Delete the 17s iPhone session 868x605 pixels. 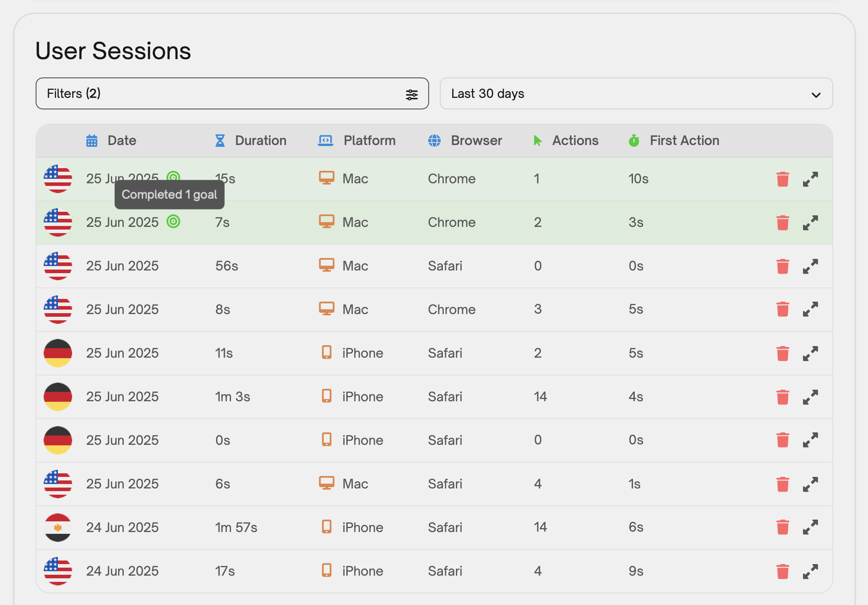783,571
